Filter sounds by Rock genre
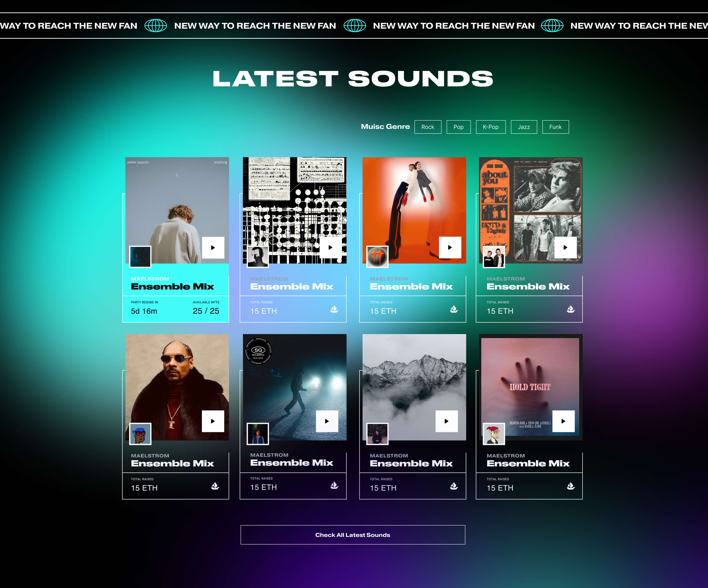Viewport: 708px width, 588px height. [x=427, y=127]
